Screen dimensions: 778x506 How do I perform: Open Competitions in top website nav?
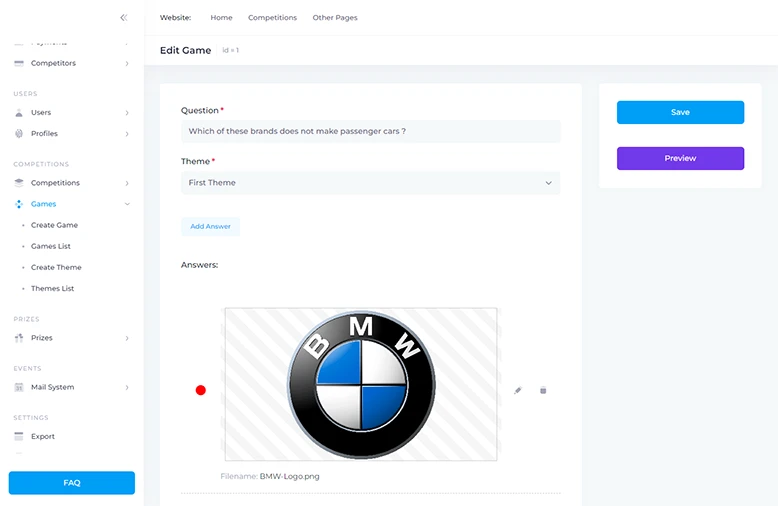pos(272,17)
